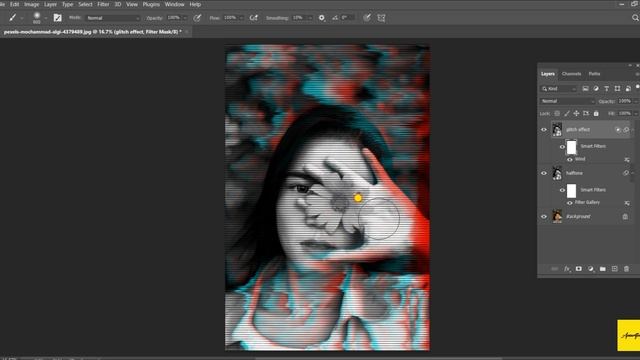
Task: Click the Background layer lock icon
Action: point(625,217)
